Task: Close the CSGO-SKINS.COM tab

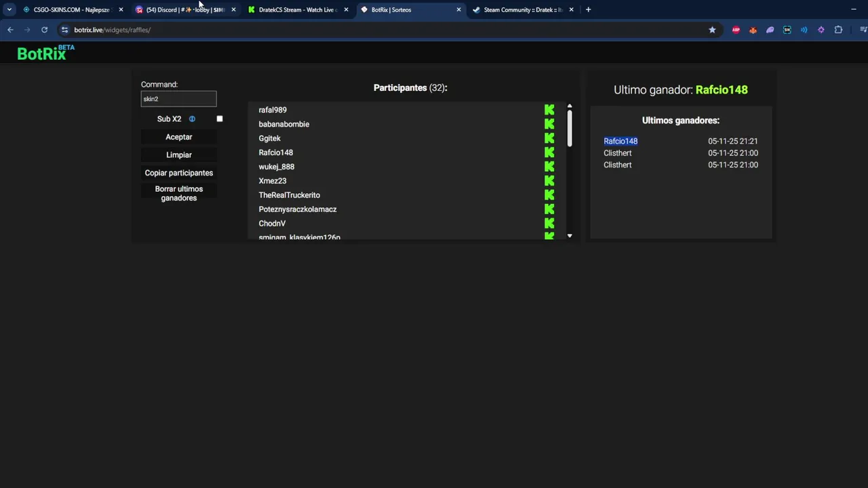Action: (x=121, y=9)
